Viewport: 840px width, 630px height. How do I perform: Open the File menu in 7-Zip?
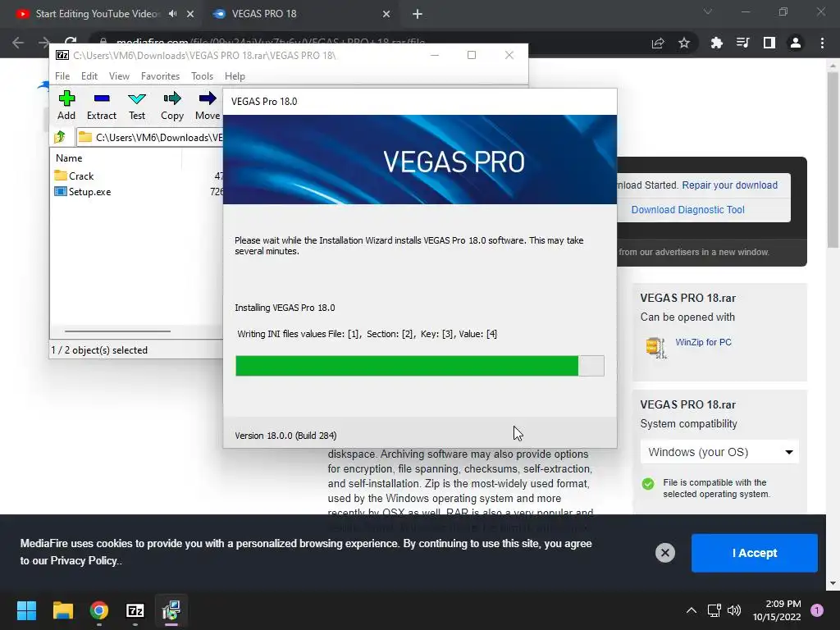(62, 76)
